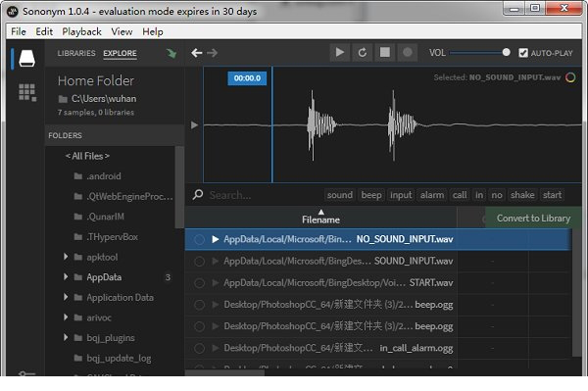This screenshot has width=588, height=391.
Task: Click the bqj_update_log folder icon
Action: pos(78,358)
